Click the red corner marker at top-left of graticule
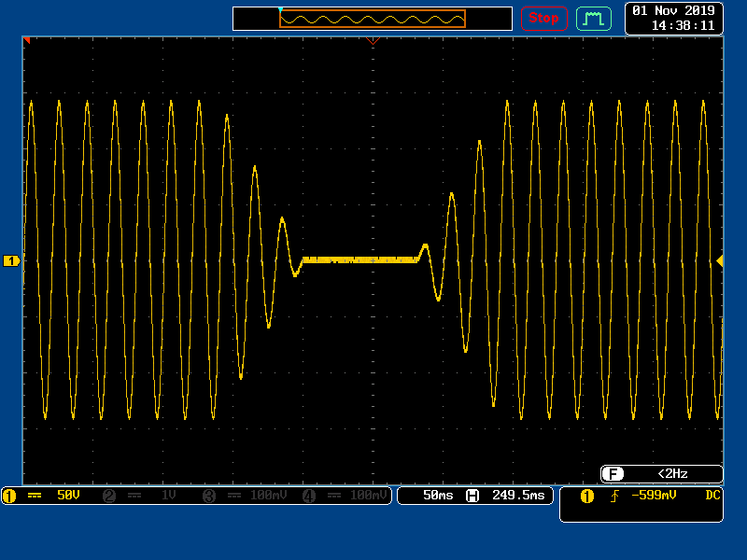Image resolution: width=747 pixels, height=560 pixels. [x=27, y=40]
